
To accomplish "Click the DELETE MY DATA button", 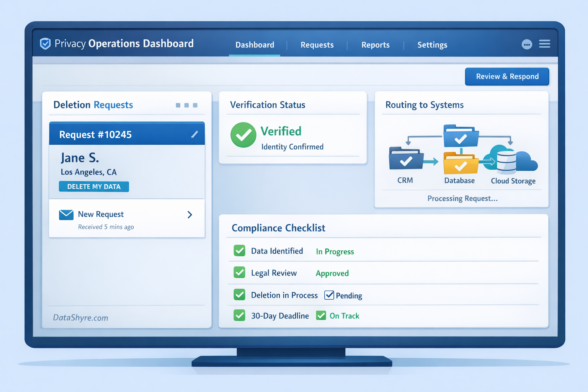I will (x=94, y=186).
